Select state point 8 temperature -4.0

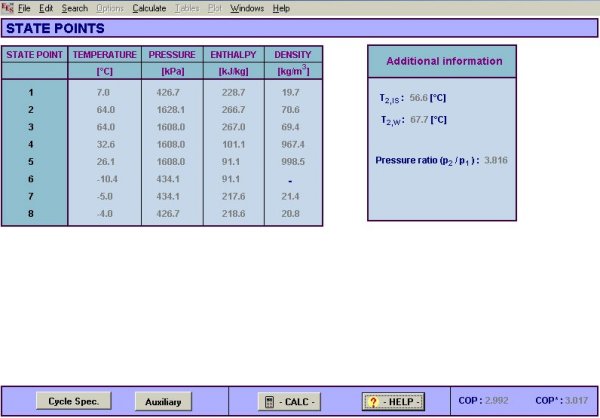coord(104,214)
